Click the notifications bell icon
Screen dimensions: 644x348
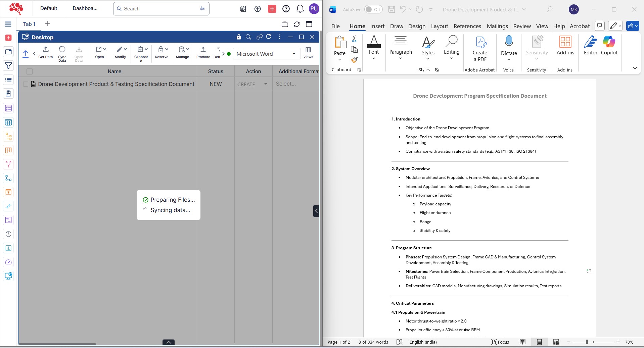300,9
